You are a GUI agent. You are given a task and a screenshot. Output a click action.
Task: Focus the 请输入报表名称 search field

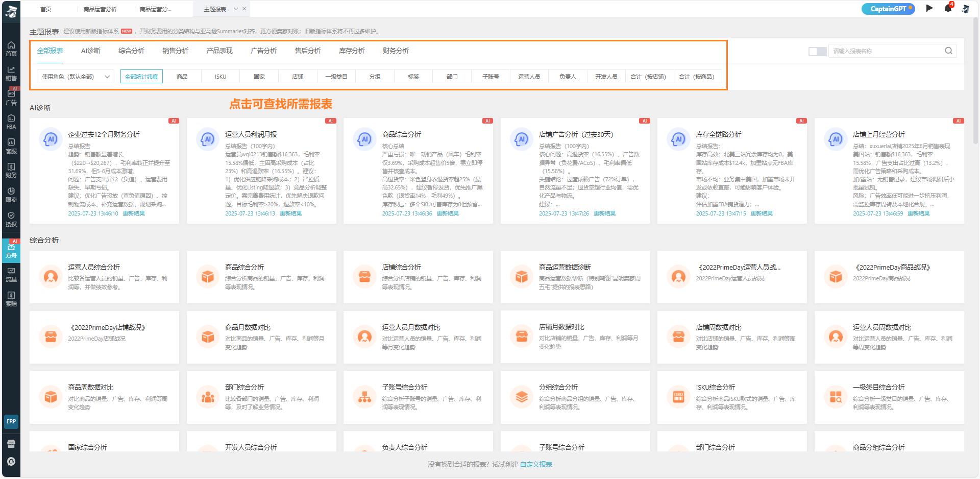pyautogui.click(x=887, y=51)
